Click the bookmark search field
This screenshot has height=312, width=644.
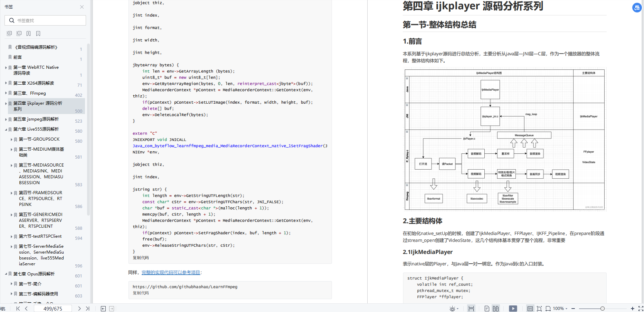pos(45,20)
